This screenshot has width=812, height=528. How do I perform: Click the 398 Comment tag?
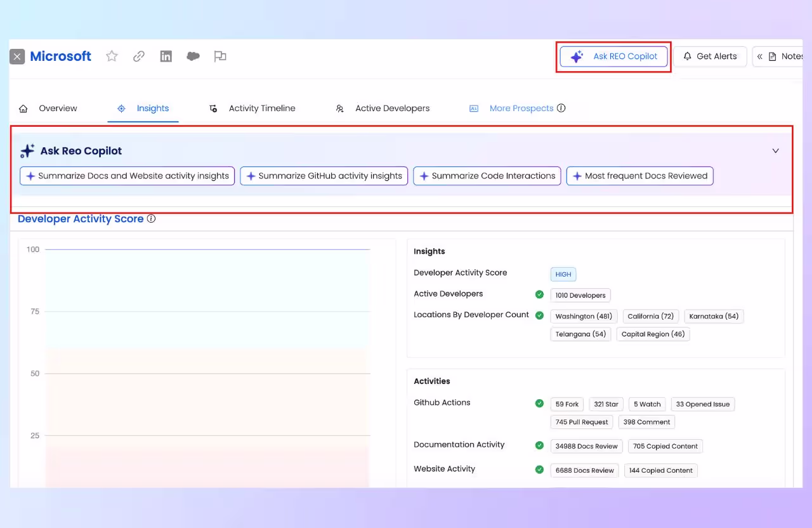[646, 422]
